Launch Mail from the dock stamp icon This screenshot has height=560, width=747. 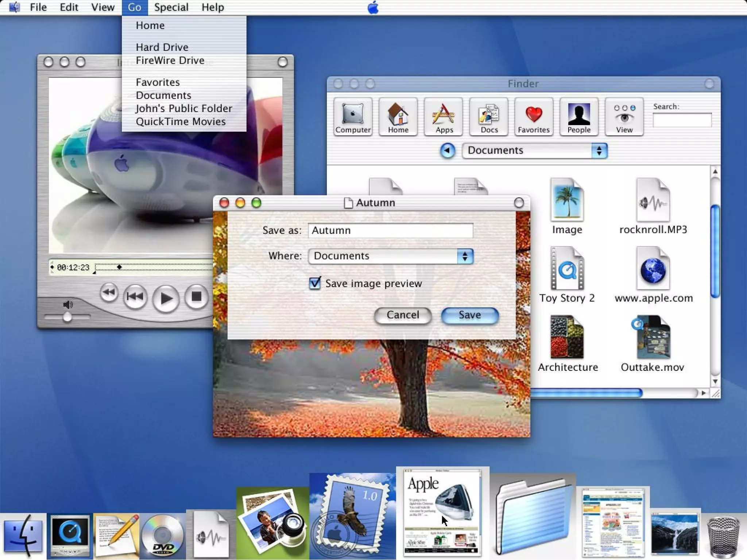(352, 516)
